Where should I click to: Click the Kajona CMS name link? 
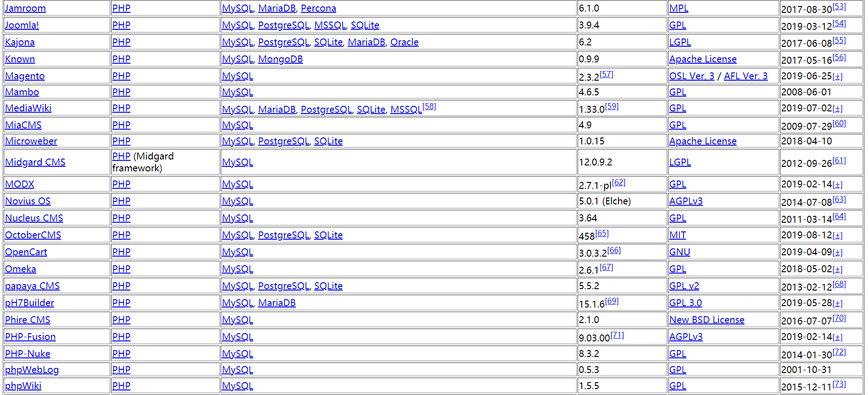tap(20, 42)
